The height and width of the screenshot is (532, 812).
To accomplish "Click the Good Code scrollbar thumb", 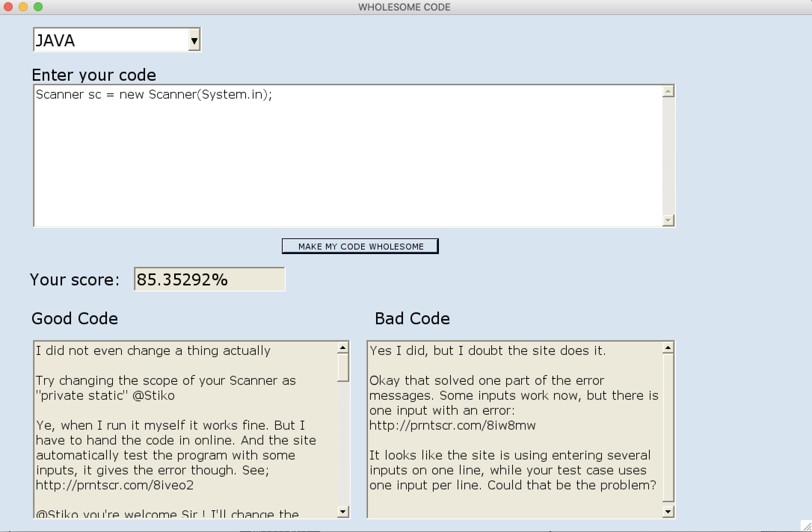I will pos(343,368).
